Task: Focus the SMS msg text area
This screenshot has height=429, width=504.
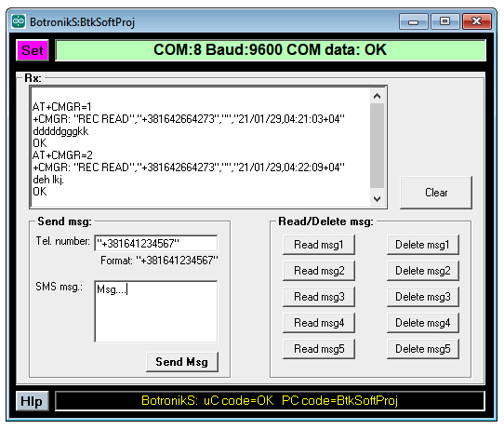Action: (x=156, y=312)
